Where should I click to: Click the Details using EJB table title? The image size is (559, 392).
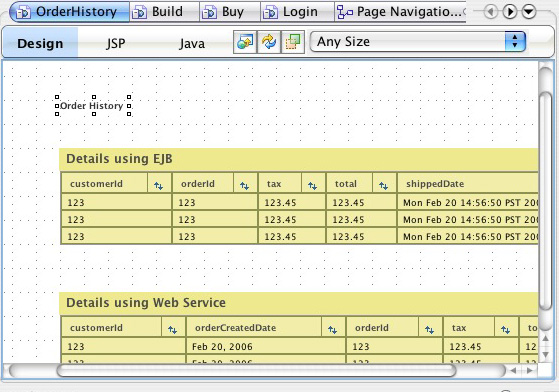click(119, 159)
